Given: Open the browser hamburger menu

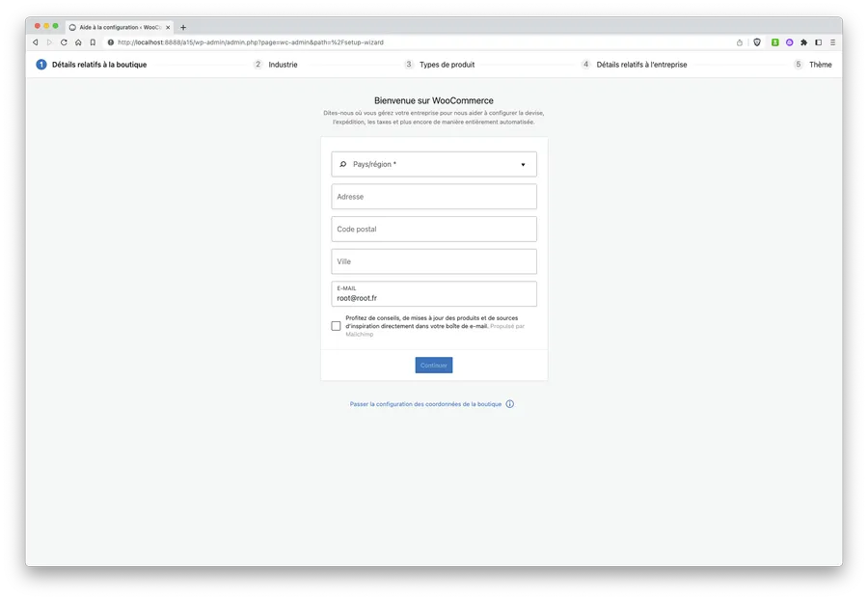Looking at the screenshot, I should (832, 42).
